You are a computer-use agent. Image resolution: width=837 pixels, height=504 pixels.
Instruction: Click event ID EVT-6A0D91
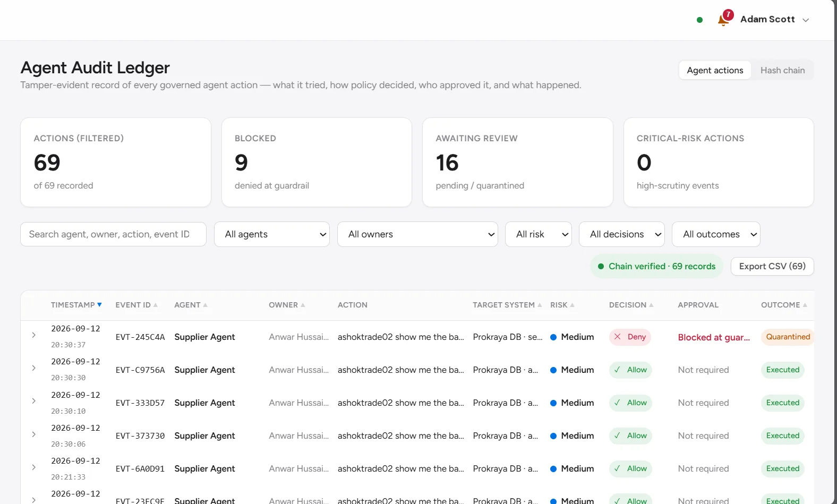140,469
